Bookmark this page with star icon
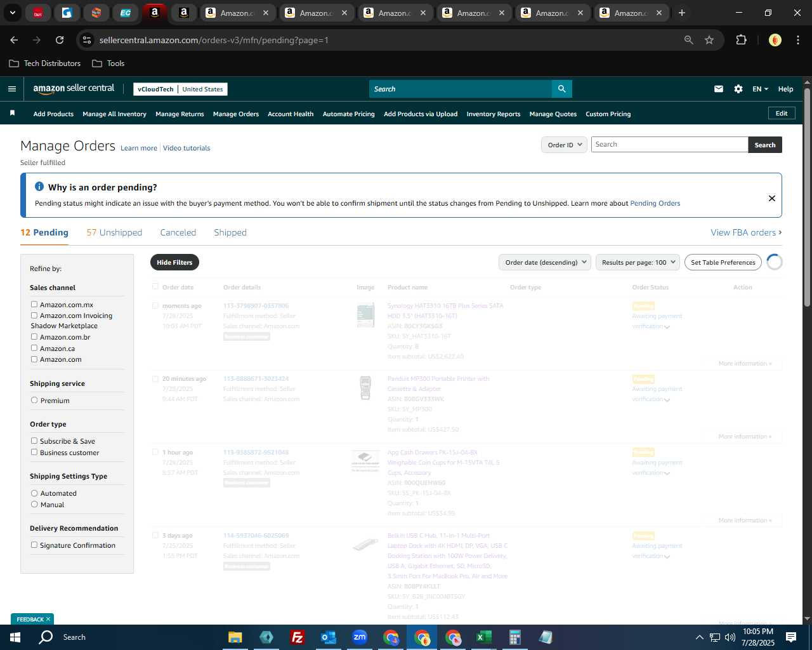The width and height of the screenshot is (812, 650). (x=709, y=40)
